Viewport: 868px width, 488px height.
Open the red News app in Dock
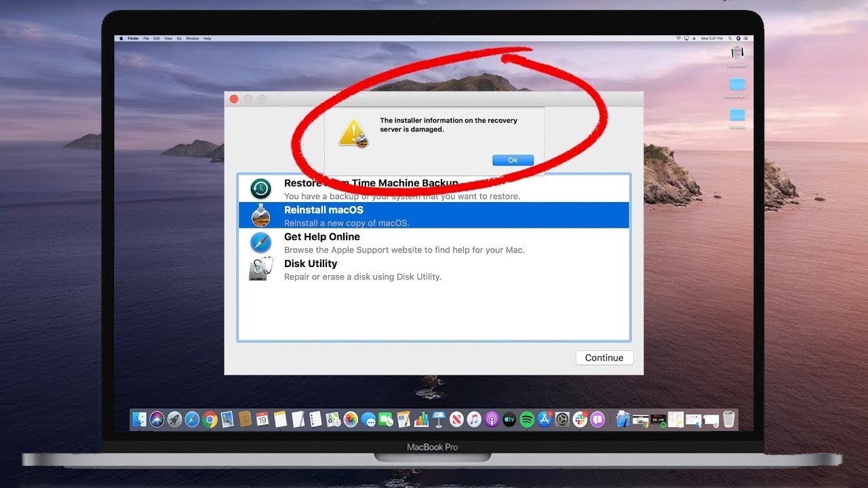pyautogui.click(x=456, y=420)
